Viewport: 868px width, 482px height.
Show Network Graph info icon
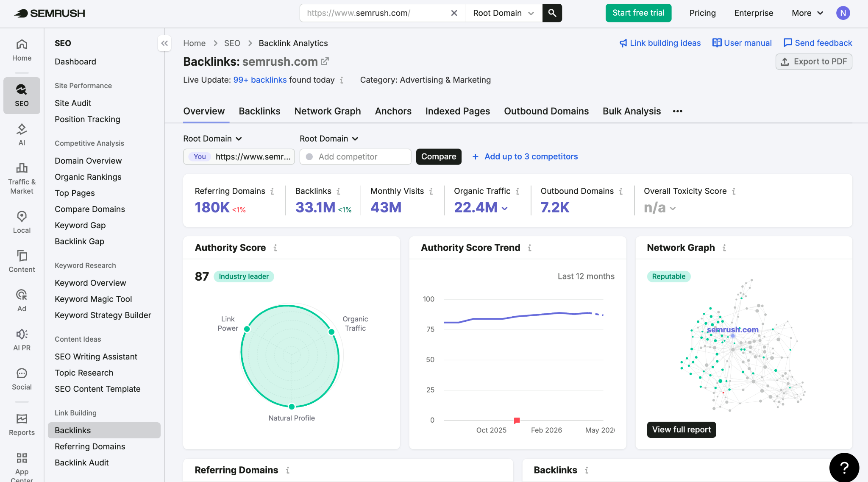(x=724, y=248)
